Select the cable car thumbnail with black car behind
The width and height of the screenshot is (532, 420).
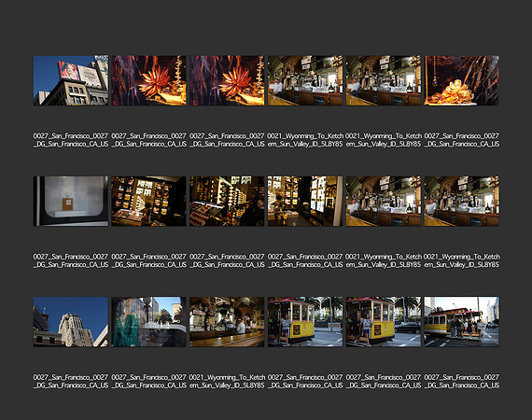tap(384, 322)
